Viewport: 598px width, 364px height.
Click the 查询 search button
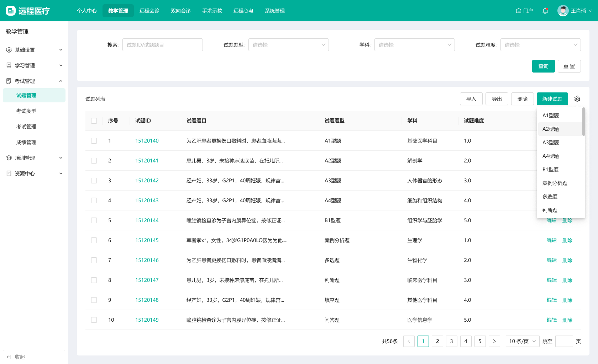point(543,66)
